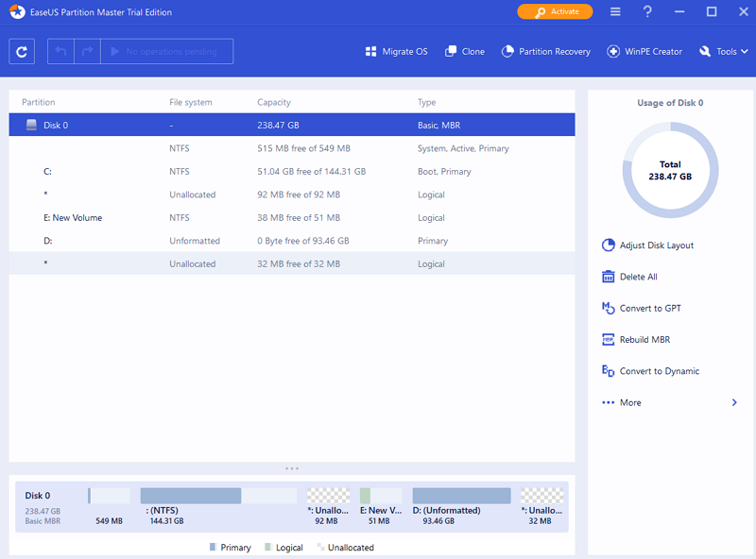This screenshot has width=756, height=559.
Task: Click the Activate button
Action: click(x=556, y=12)
